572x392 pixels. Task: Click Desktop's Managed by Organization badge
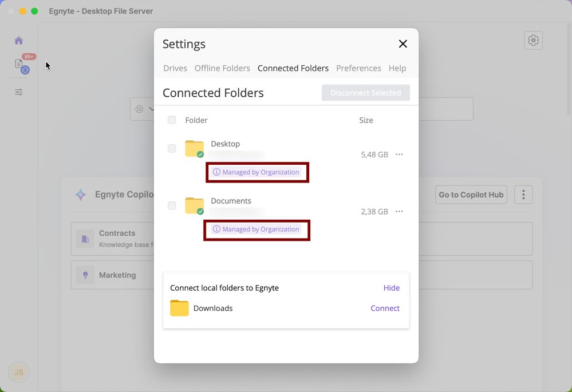(x=257, y=172)
